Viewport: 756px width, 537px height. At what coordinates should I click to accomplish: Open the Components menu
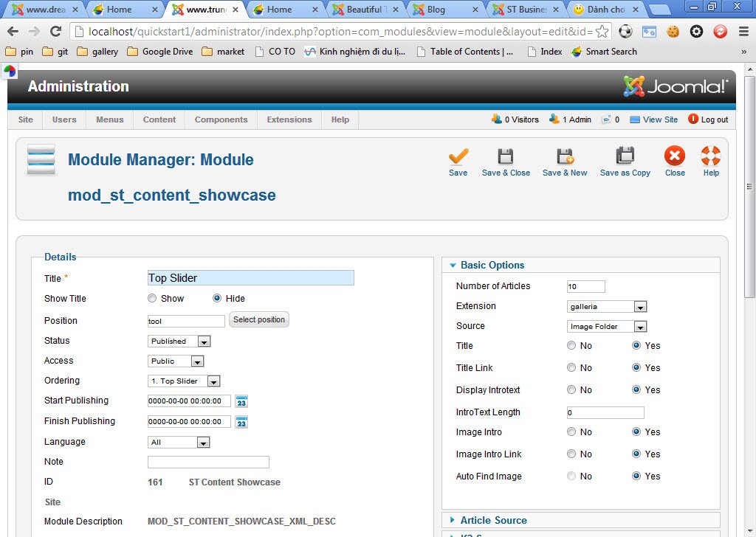point(221,119)
